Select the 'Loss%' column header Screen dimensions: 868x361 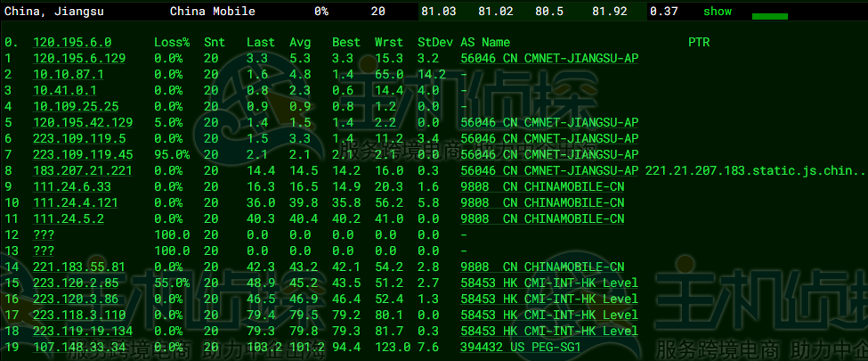pyautogui.click(x=172, y=42)
